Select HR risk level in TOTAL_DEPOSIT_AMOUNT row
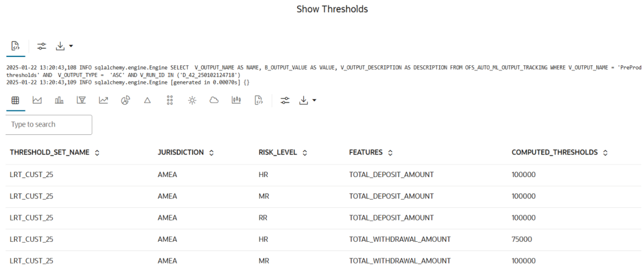 point(264,175)
